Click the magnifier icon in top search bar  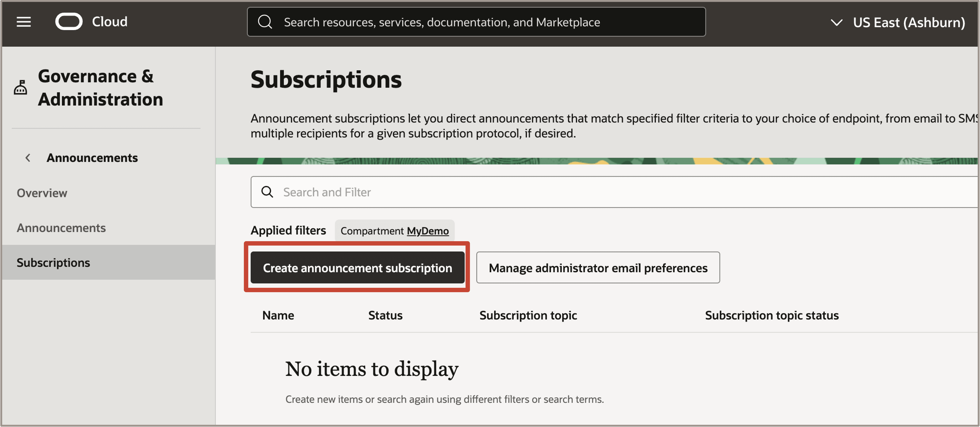click(265, 22)
